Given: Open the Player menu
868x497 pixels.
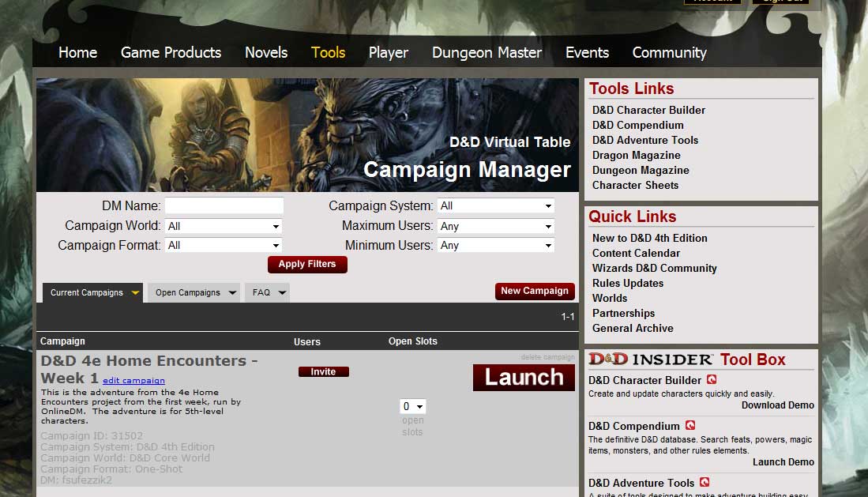Looking at the screenshot, I should pos(389,53).
